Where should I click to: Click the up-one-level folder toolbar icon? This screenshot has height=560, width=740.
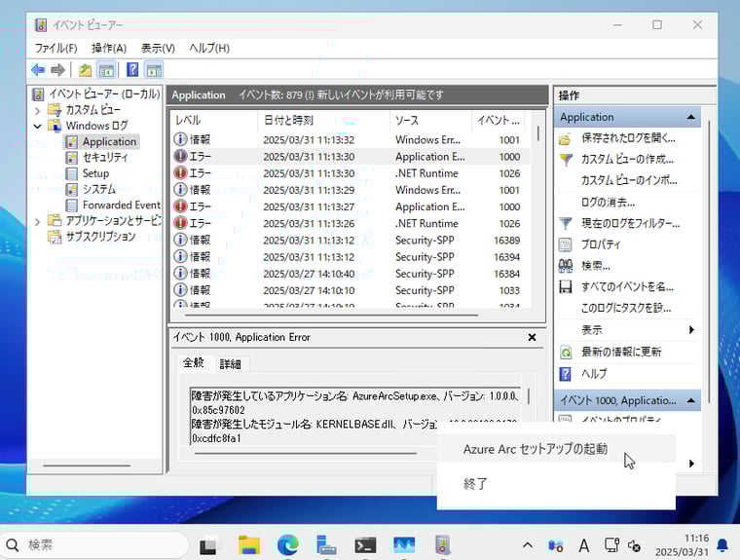tap(85, 70)
